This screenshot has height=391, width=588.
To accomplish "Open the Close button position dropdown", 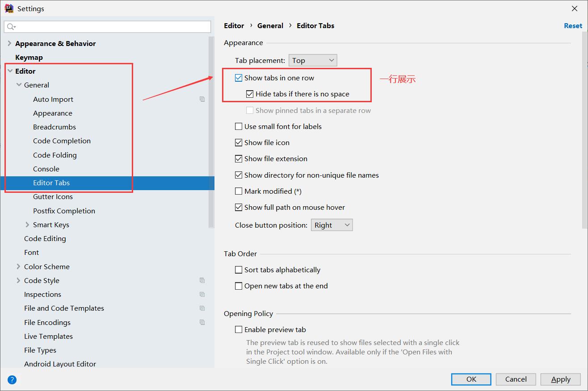I will click(x=332, y=225).
